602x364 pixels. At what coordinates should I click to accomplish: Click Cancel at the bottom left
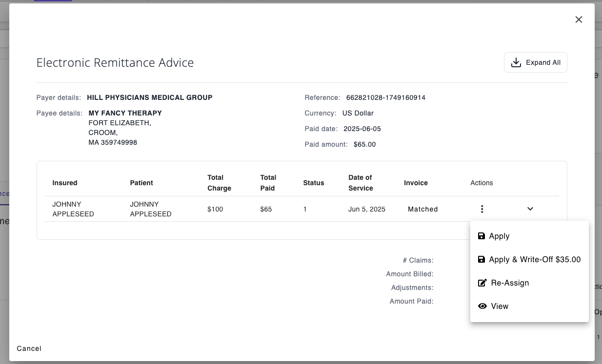29,348
